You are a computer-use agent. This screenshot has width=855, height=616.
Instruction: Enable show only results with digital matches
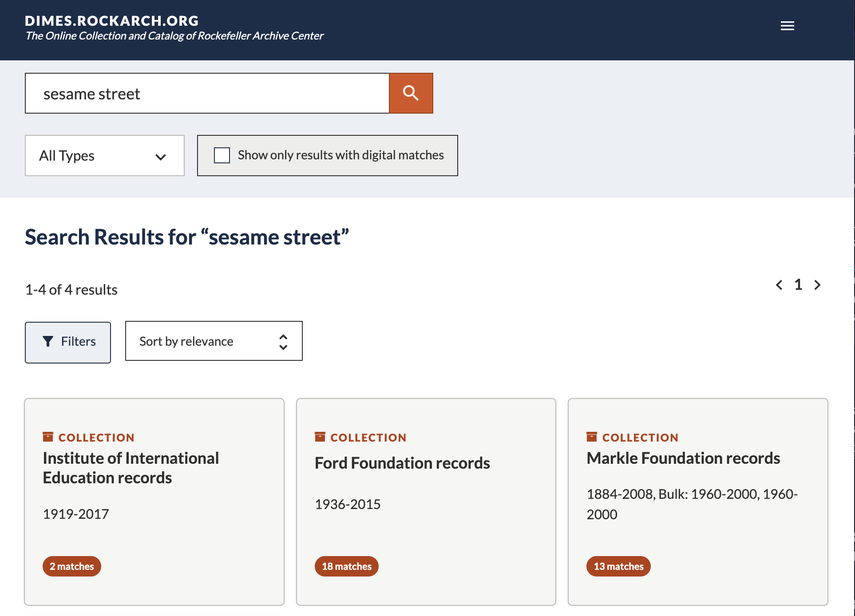pos(222,155)
